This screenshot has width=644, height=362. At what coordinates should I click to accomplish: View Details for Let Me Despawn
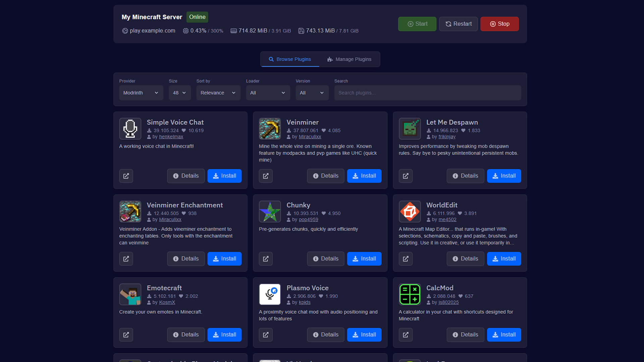click(465, 176)
